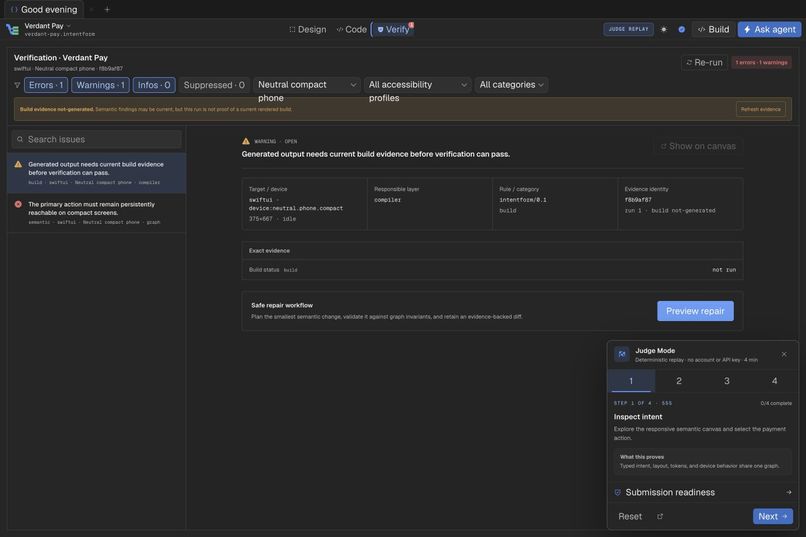
Task: Select the Good evening window tab
Action: click(44, 9)
